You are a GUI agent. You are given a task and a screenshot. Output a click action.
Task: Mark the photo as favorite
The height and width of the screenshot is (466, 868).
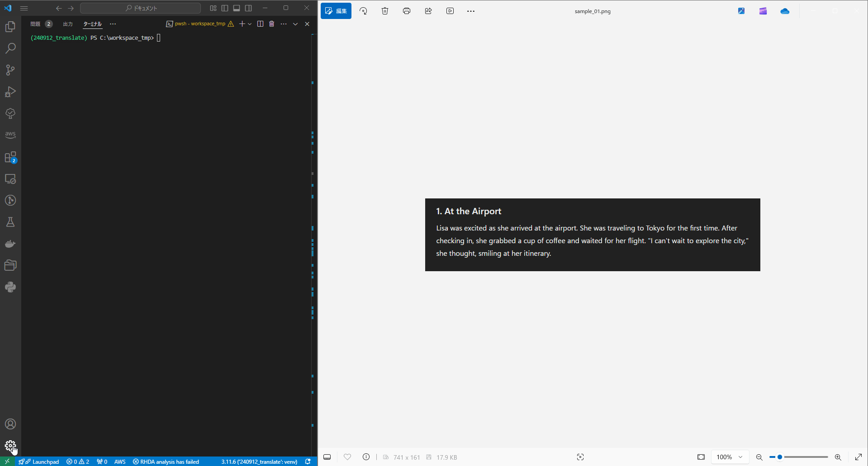[x=347, y=457]
